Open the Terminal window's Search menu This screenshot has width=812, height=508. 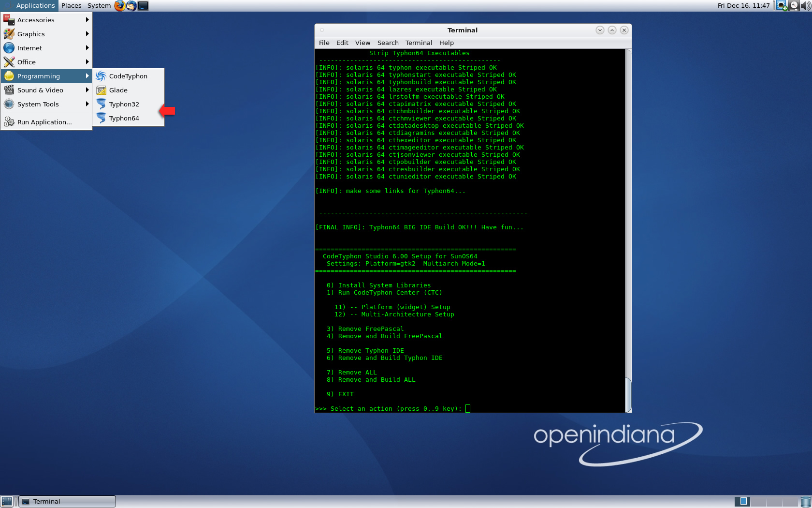tap(388, 43)
